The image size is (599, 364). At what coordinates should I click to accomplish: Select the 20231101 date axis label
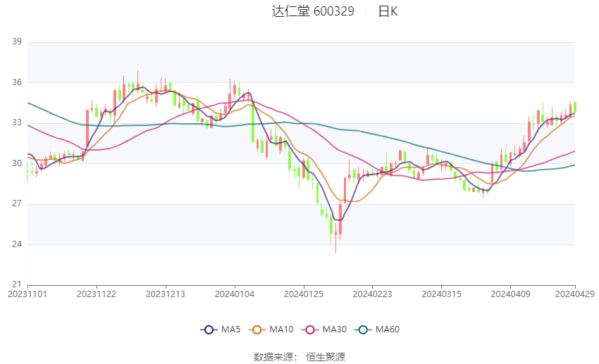pyautogui.click(x=27, y=294)
